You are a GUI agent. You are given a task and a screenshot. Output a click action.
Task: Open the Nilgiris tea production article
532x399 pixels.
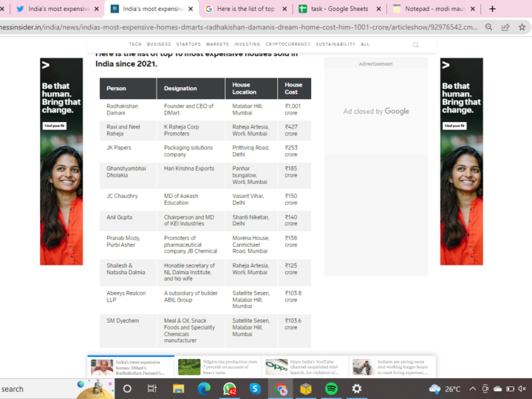coord(218,367)
